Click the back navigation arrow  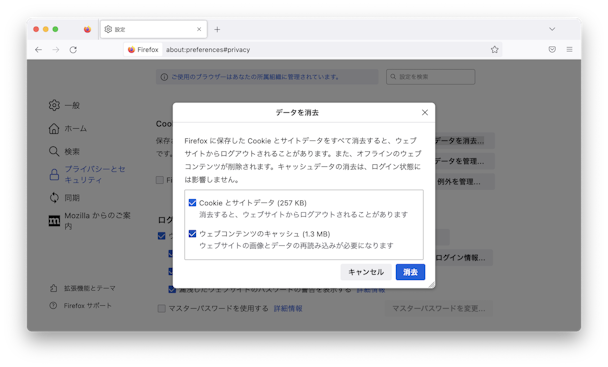click(38, 50)
